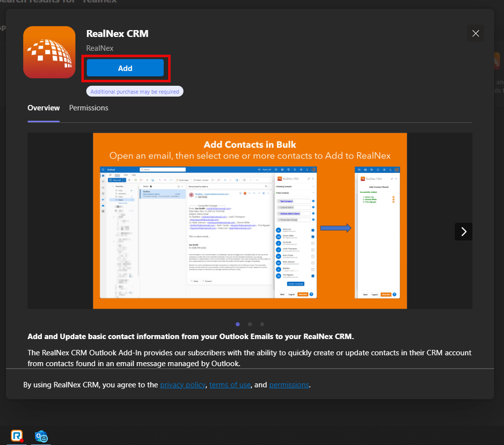Select third carousel dot indicator
The image size is (504, 445).
262,324
